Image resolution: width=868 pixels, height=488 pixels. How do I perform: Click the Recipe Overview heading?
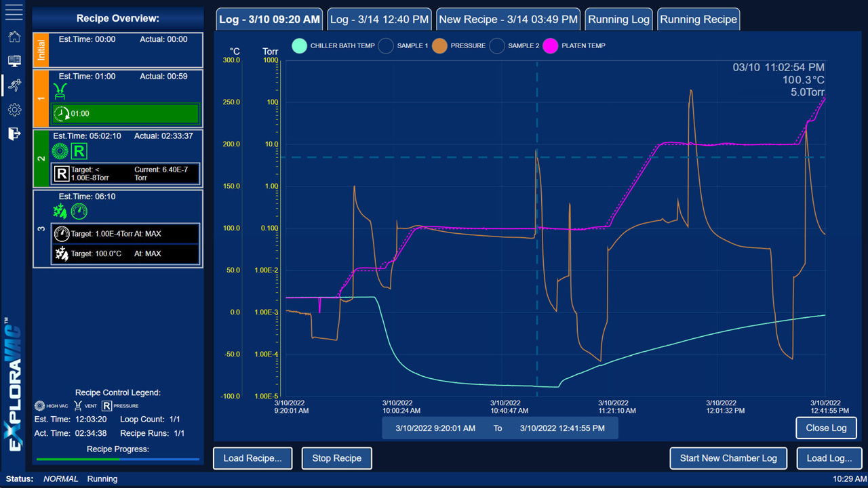click(x=118, y=18)
